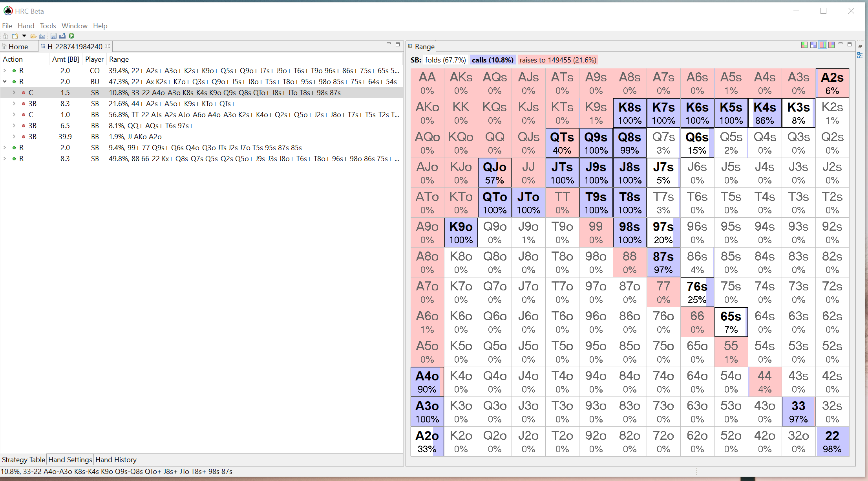Toggle the green-red four-square range view

tap(804, 45)
